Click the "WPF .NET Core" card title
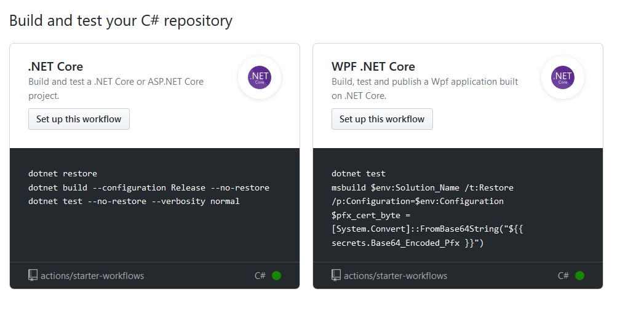Image resolution: width=644 pixels, height=314 pixels. click(x=373, y=66)
